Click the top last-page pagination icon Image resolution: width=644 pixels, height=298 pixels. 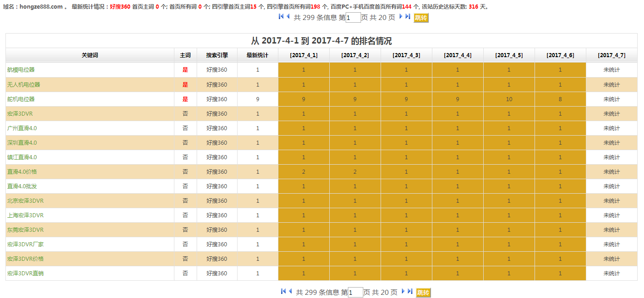pos(408,16)
